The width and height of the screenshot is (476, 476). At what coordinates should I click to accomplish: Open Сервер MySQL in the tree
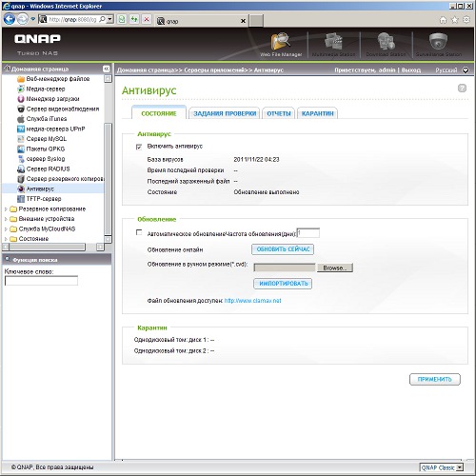point(47,139)
